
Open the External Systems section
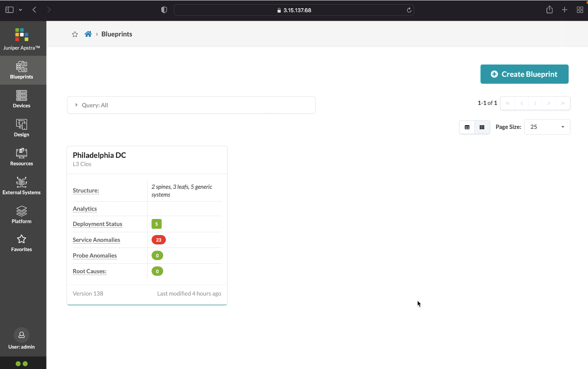(x=22, y=186)
